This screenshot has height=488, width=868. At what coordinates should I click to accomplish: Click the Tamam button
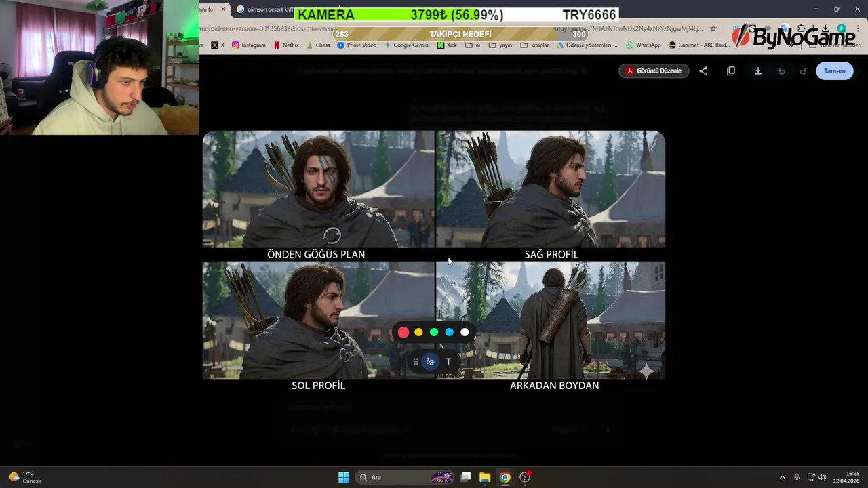click(x=835, y=71)
